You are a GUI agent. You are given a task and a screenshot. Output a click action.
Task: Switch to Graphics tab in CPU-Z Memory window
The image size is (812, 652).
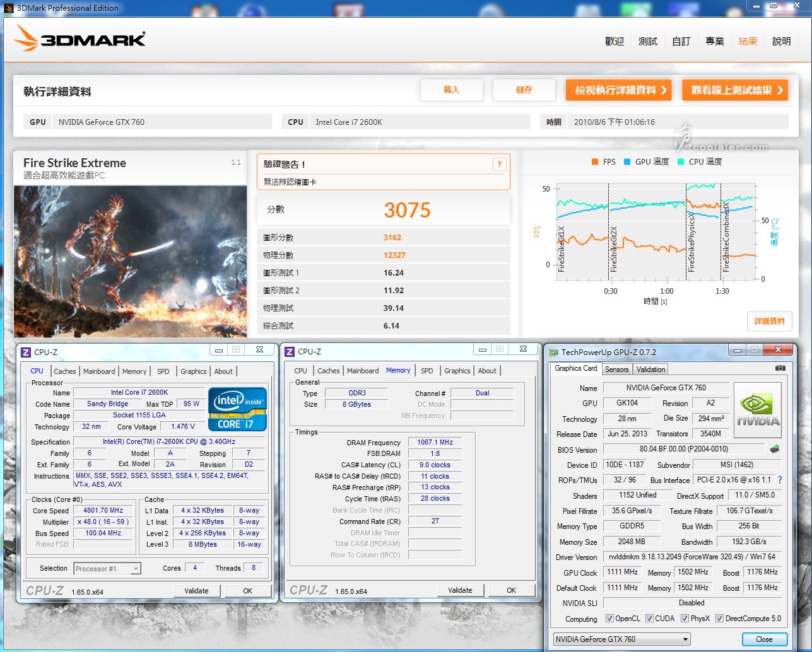pos(457,371)
